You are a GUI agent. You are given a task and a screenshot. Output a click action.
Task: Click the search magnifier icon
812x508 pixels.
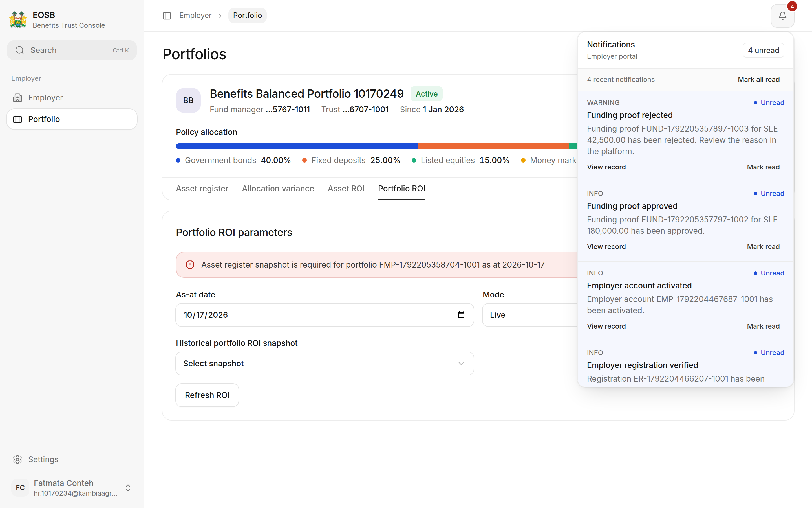pos(20,51)
